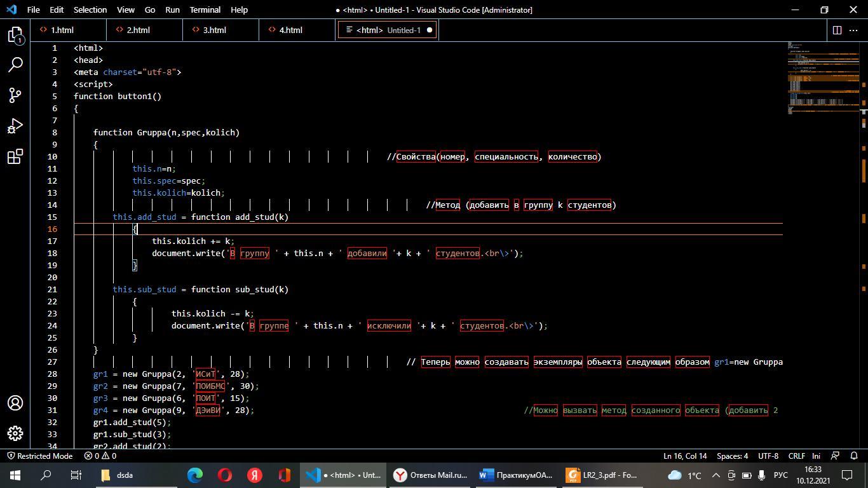Open the Manage gear icon
868x488 pixels.
coord(15,433)
